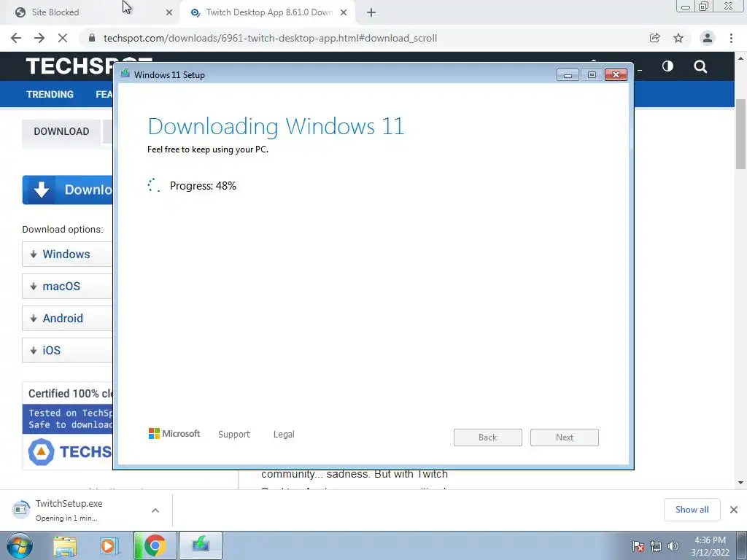Viewport: 747px width, 560px height.
Task: Click the address bar lock icon
Action: (x=92, y=38)
